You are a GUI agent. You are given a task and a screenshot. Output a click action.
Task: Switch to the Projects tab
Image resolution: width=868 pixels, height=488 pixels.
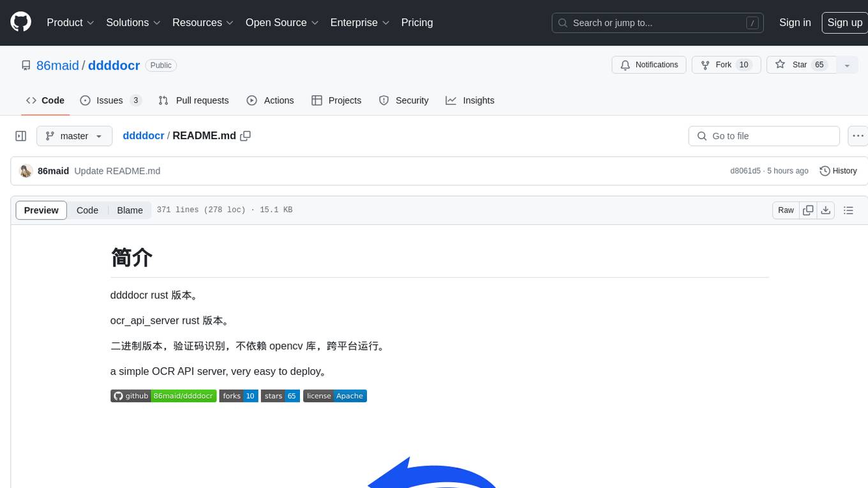click(336, 100)
